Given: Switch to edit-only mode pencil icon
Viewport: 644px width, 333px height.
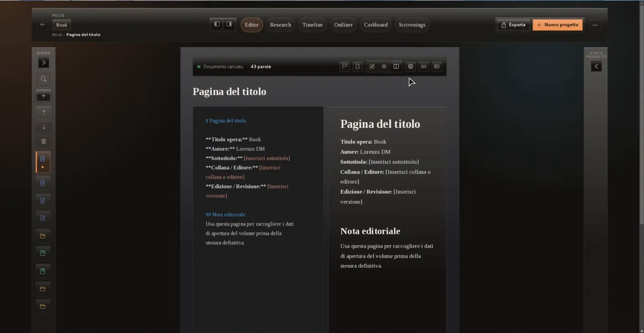Looking at the screenshot, I should (372, 67).
